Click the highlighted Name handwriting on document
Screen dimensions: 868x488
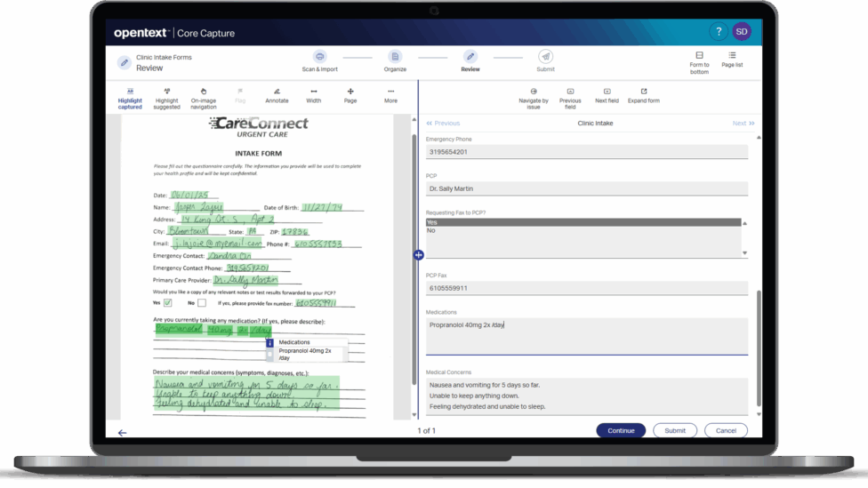tap(198, 207)
